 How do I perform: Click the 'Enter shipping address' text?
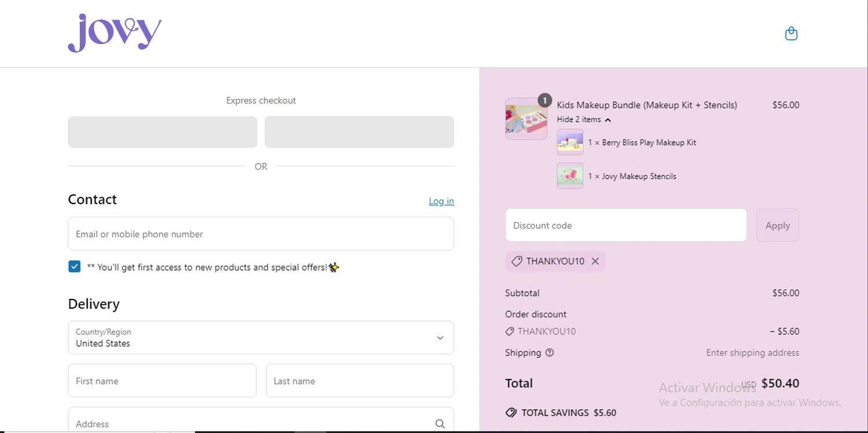click(752, 353)
